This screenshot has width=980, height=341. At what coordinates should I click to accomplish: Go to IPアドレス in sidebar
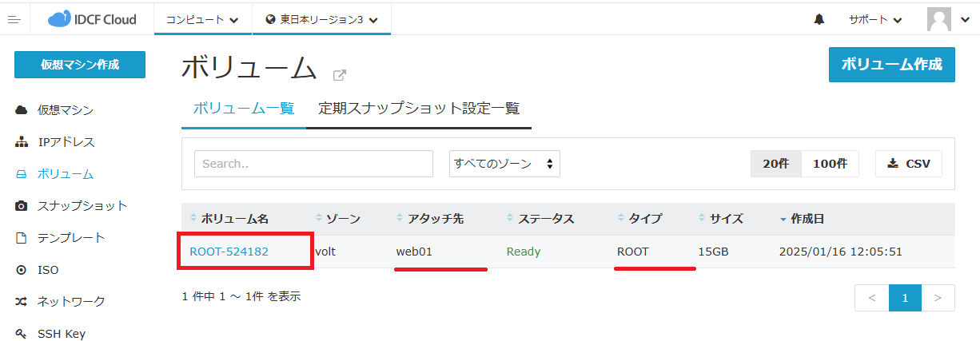(x=66, y=142)
